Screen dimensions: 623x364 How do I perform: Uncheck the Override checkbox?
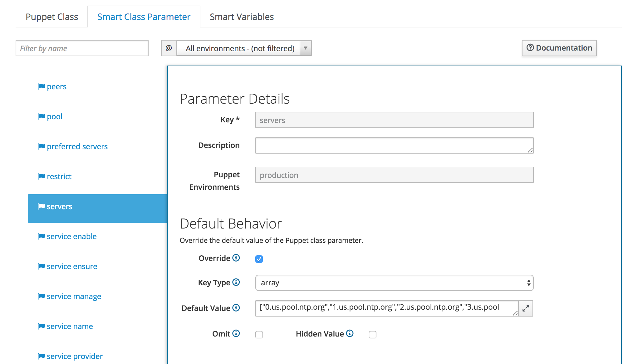259,259
